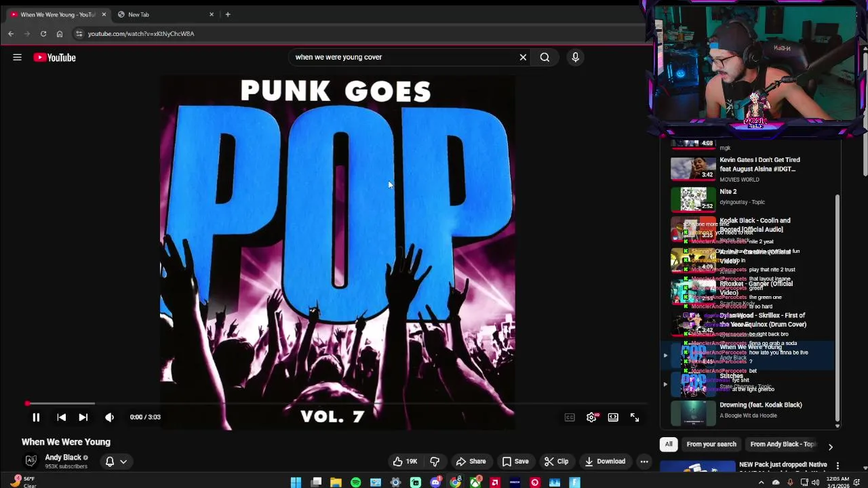Go to previous video in player controls
This screenshot has height=488, width=868.
click(61, 418)
